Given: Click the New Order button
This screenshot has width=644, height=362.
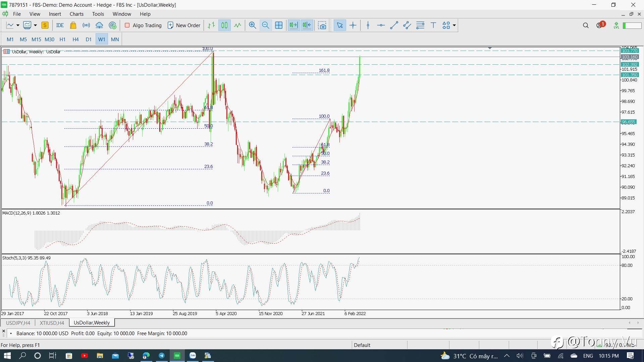Looking at the screenshot, I should click(x=184, y=25).
